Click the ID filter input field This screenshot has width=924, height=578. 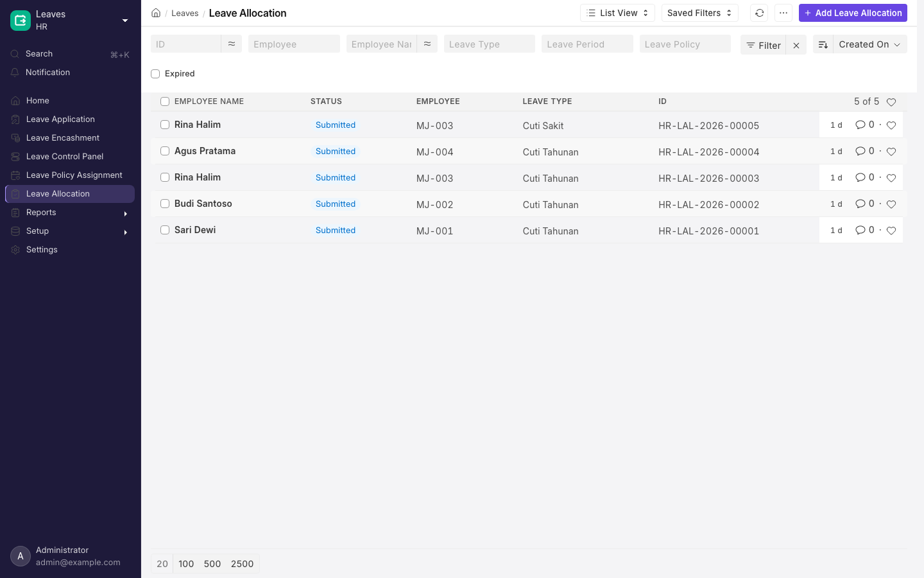186,44
